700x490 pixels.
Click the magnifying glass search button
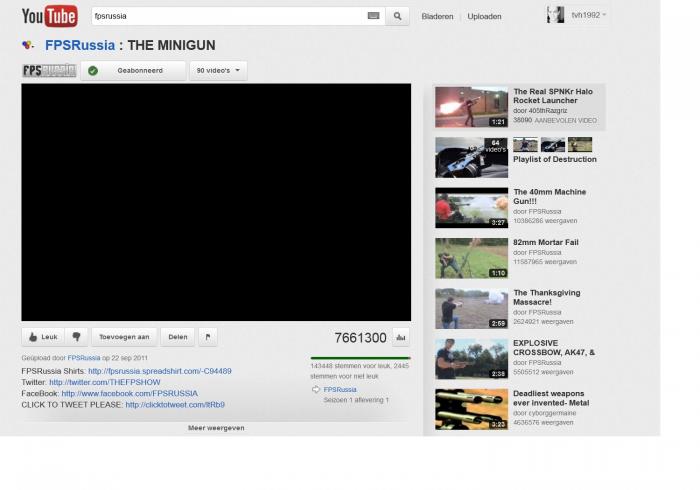point(397,16)
